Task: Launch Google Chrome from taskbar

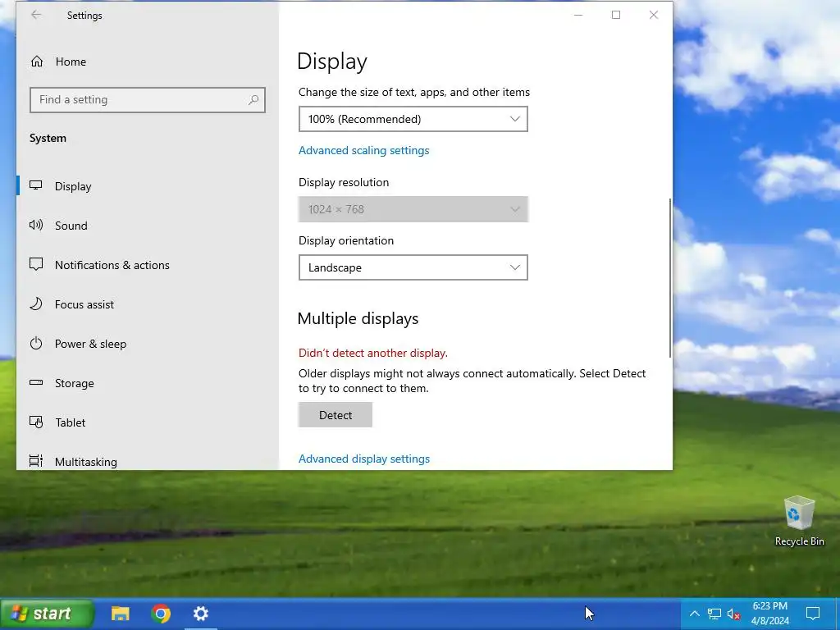Action: [x=161, y=614]
